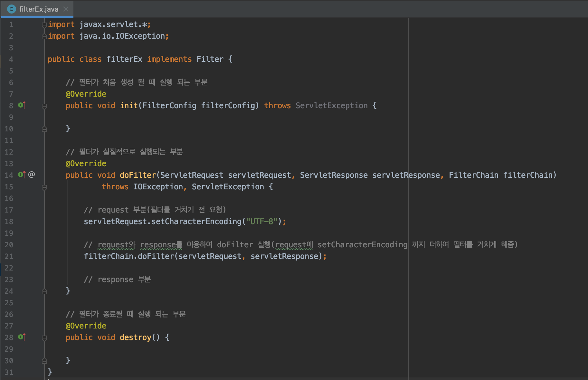Click the init method name
This screenshot has width=588, height=380.
(x=129, y=106)
